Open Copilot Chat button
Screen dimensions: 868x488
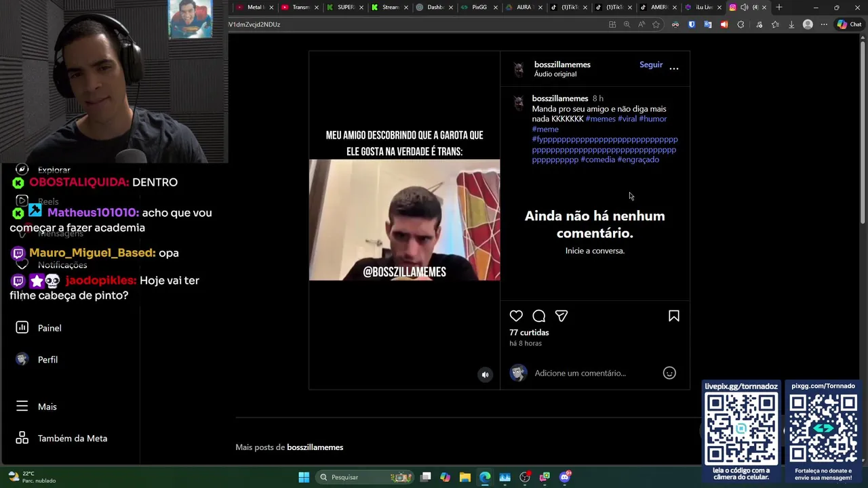click(849, 24)
